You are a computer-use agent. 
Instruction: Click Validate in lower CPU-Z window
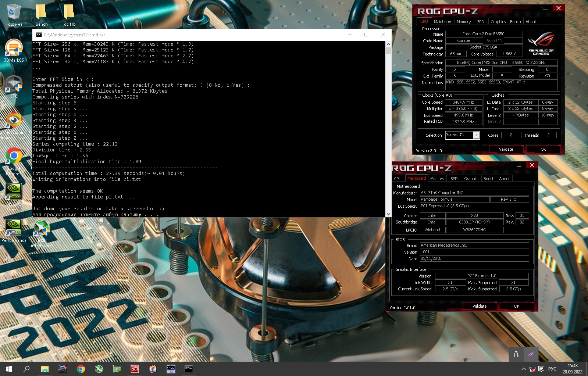(x=480, y=306)
